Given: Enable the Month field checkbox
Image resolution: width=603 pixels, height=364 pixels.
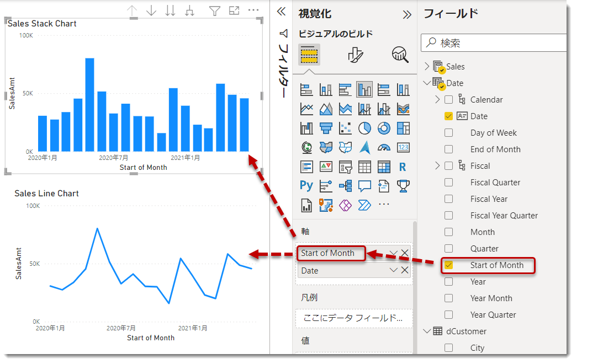Looking at the screenshot, I should 448,232.
